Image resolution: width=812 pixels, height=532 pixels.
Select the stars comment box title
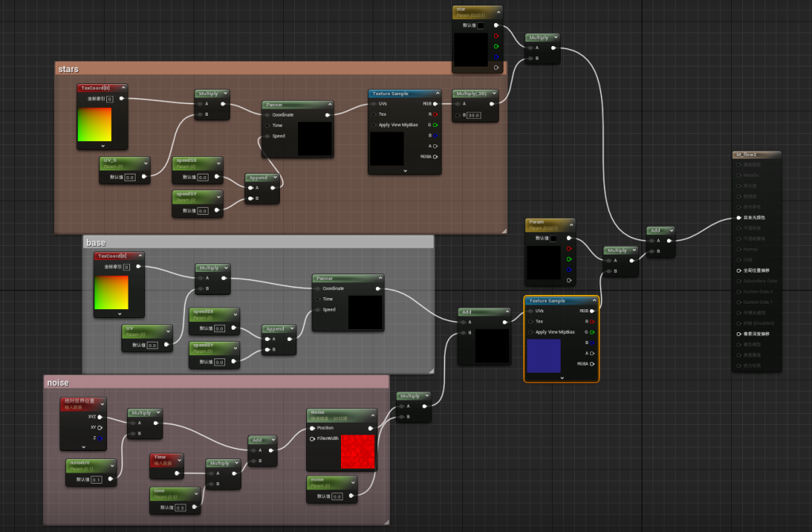69,70
